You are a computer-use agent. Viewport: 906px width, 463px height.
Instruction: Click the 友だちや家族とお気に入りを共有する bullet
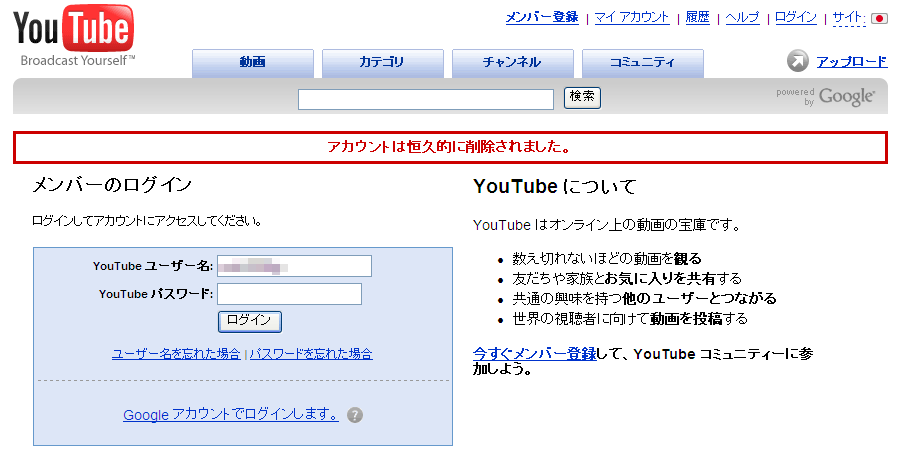point(627,279)
